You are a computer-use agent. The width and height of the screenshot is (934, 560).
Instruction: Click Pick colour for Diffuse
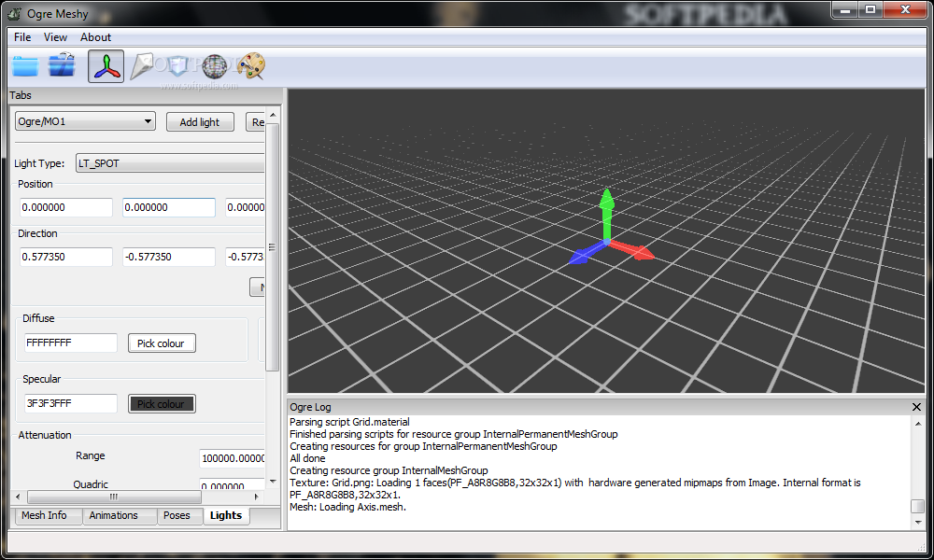click(x=162, y=343)
